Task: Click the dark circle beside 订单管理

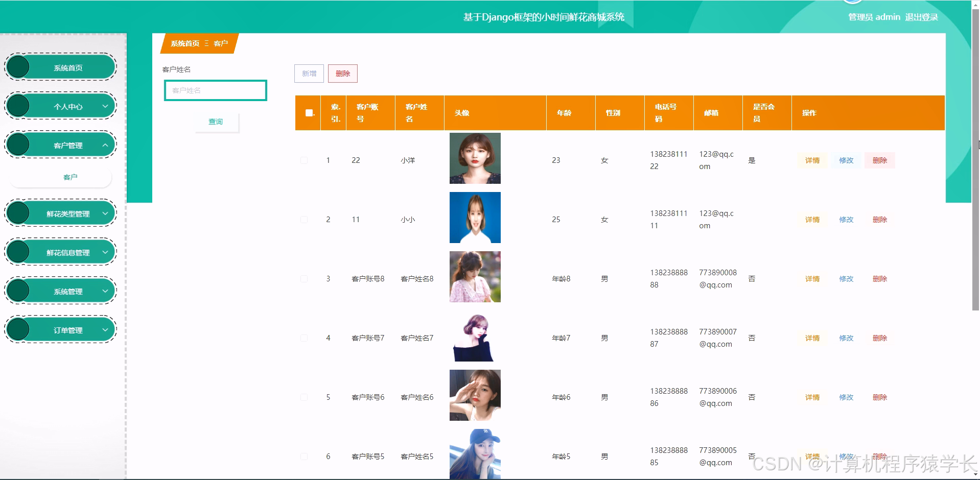Action: 18,329
